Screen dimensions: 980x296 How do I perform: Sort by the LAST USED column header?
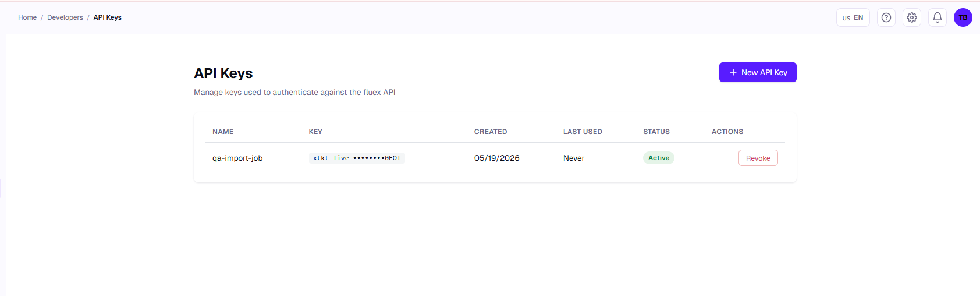(583, 132)
